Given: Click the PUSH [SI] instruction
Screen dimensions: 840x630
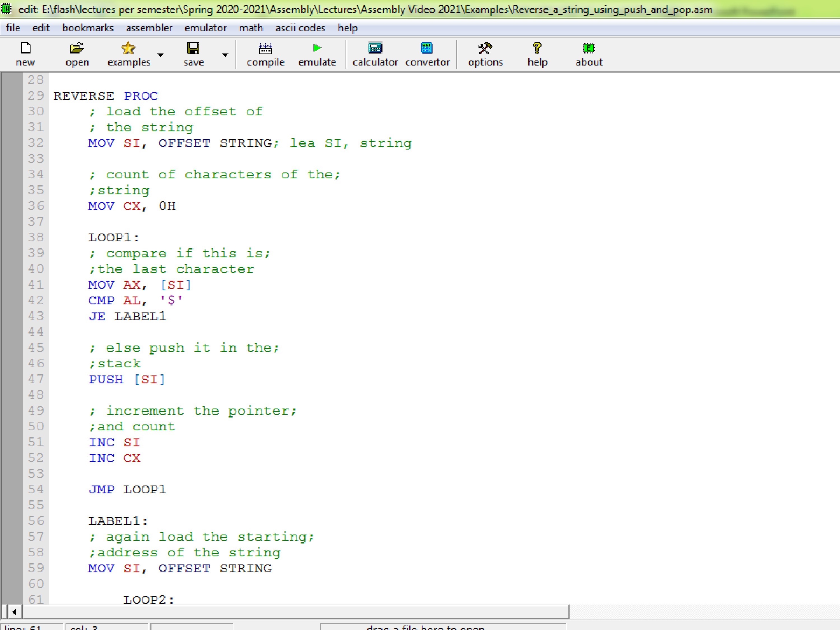Looking at the screenshot, I should pos(127,379).
